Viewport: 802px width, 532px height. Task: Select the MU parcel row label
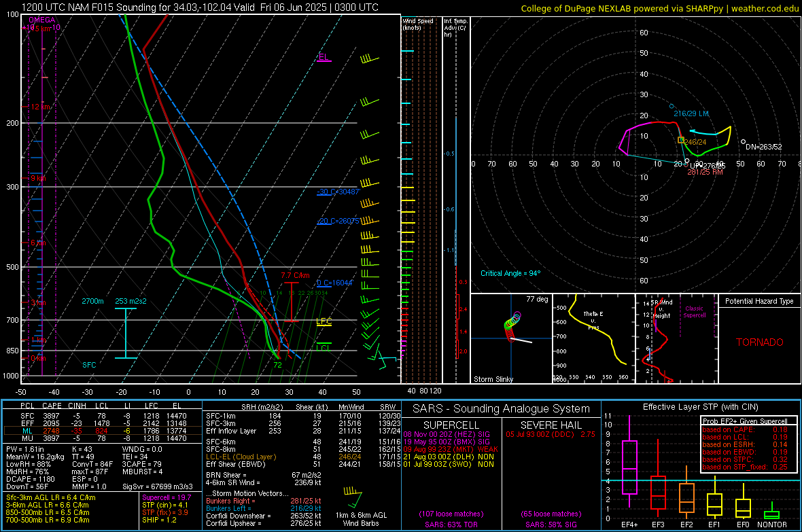point(27,438)
